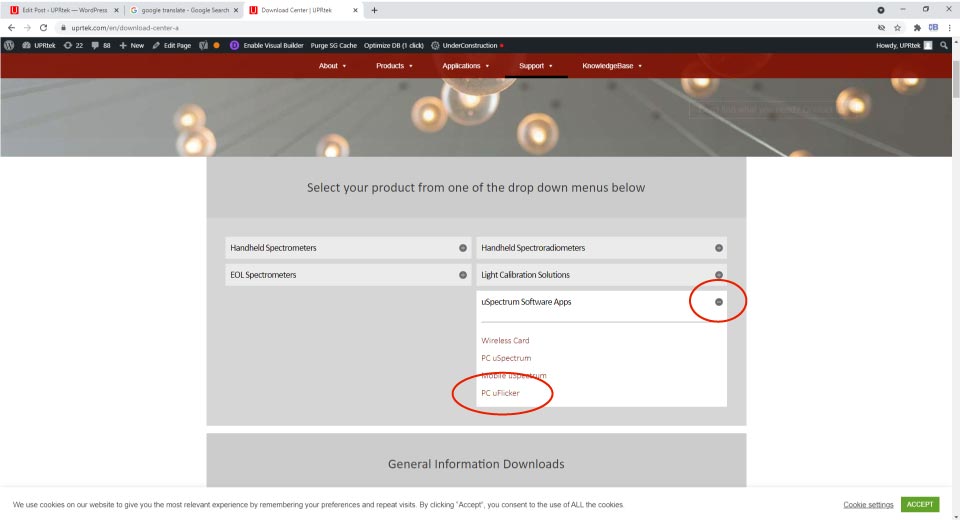Purge SG Cache
The image size is (960, 520).
pos(334,45)
